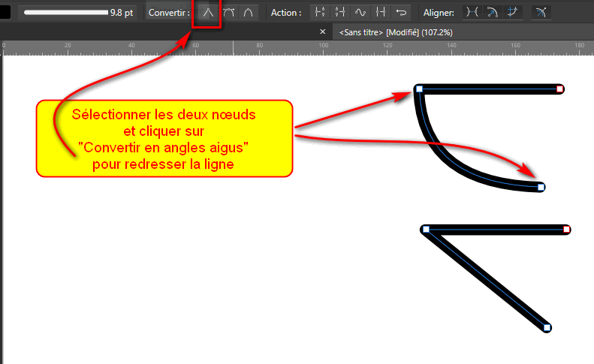594x364 pixels.
Task: Select the corner node of the upper curved shape
Action: (419, 89)
